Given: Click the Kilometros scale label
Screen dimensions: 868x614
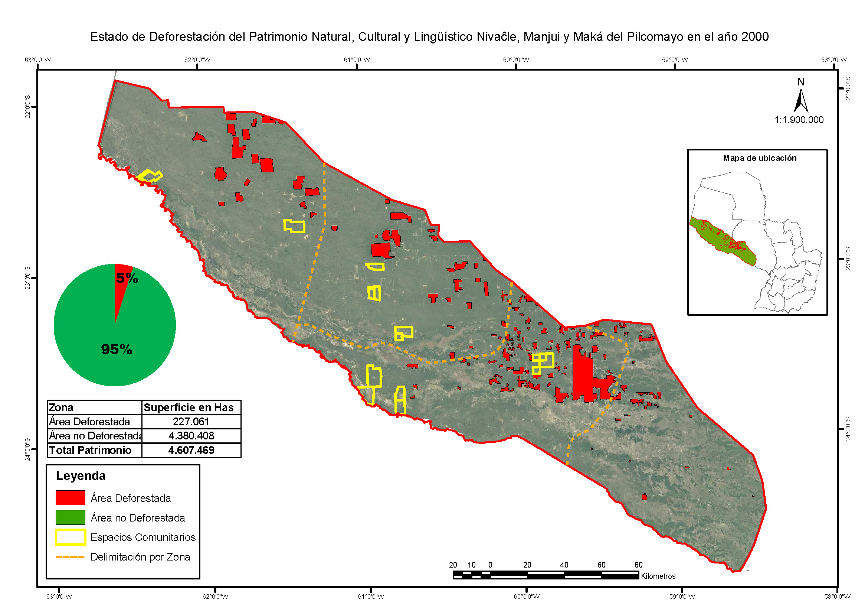Looking at the screenshot, I should [x=658, y=576].
